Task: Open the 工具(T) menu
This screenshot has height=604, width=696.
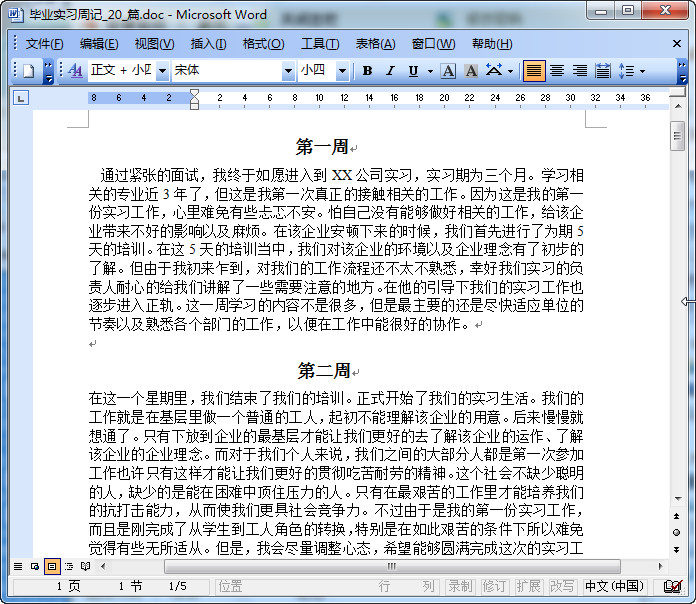Action: [x=320, y=44]
